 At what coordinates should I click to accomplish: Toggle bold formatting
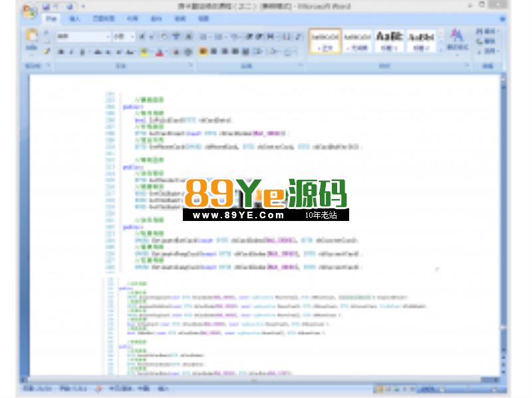click(x=61, y=52)
